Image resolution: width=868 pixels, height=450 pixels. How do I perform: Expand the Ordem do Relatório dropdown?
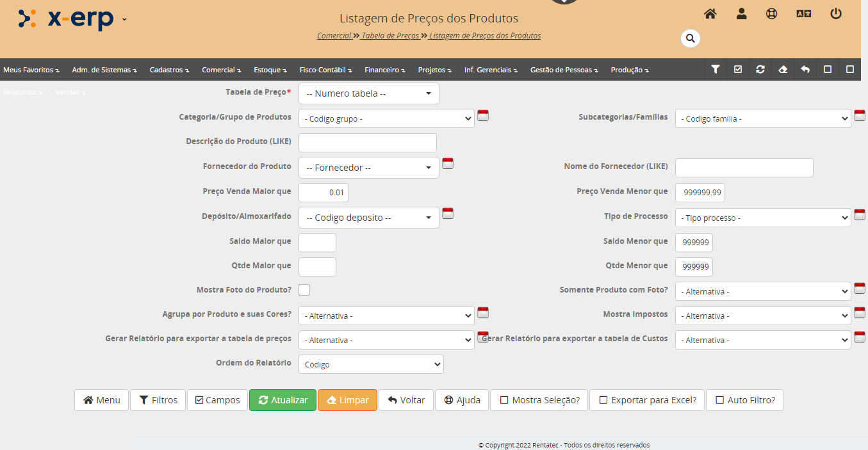point(371,364)
